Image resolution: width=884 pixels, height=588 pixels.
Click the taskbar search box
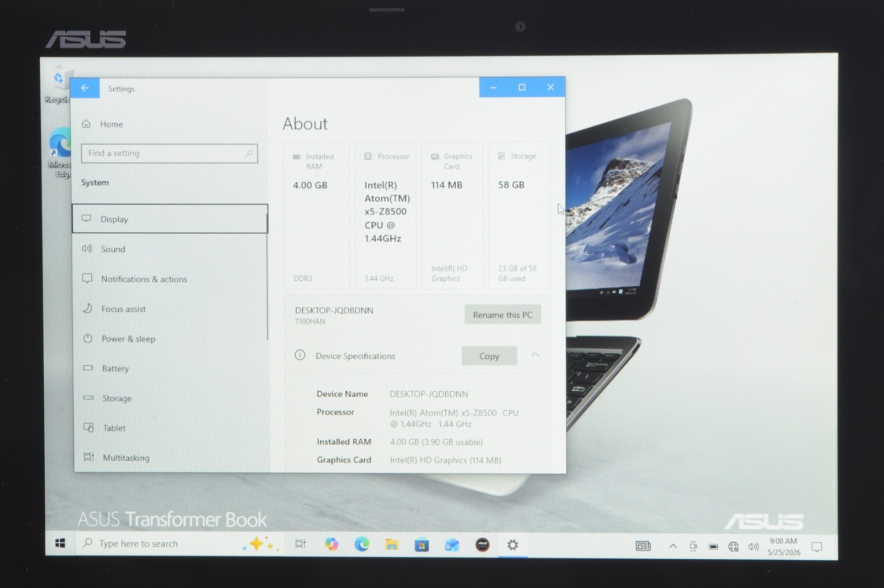tap(180, 544)
